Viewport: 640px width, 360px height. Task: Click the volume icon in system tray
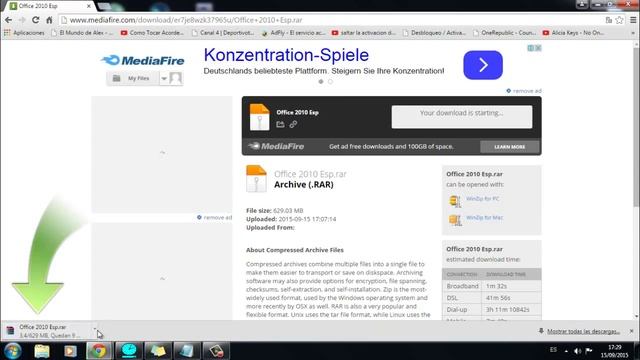tap(577, 351)
